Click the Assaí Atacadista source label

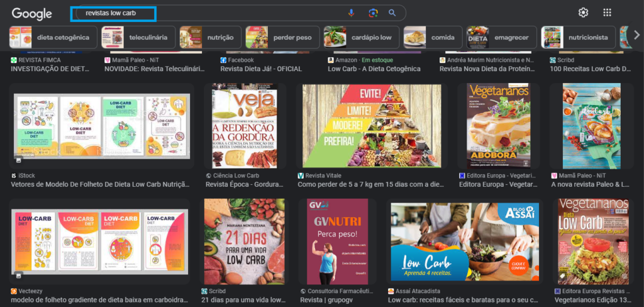(414, 291)
